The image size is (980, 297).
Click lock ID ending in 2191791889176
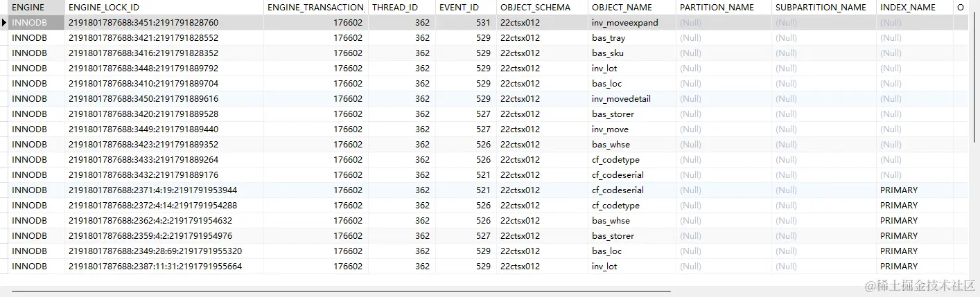coord(164,175)
